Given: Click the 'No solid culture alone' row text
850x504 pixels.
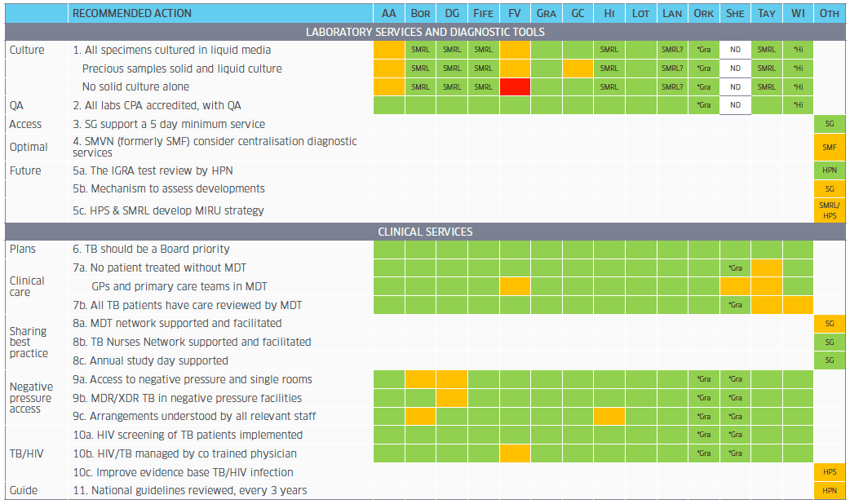Looking at the screenshot, I should pos(135,86).
